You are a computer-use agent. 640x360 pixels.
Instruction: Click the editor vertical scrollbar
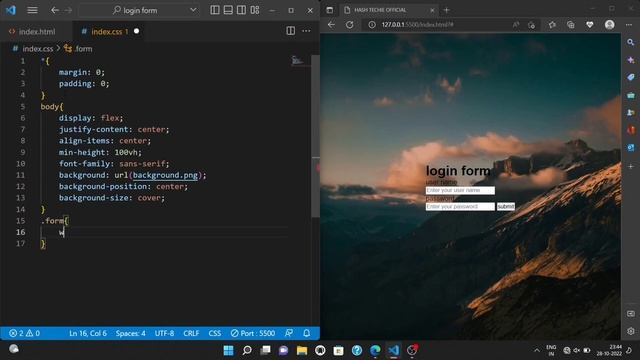point(316,136)
